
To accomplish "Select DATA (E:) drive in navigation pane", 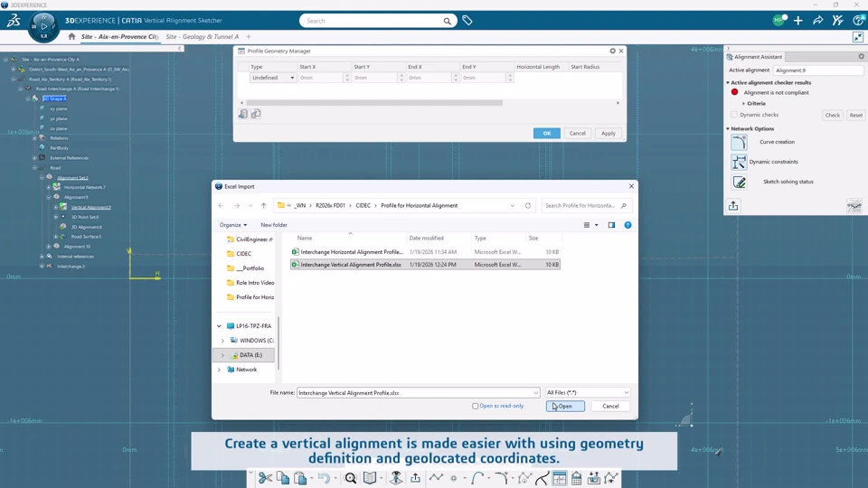I will (244, 355).
